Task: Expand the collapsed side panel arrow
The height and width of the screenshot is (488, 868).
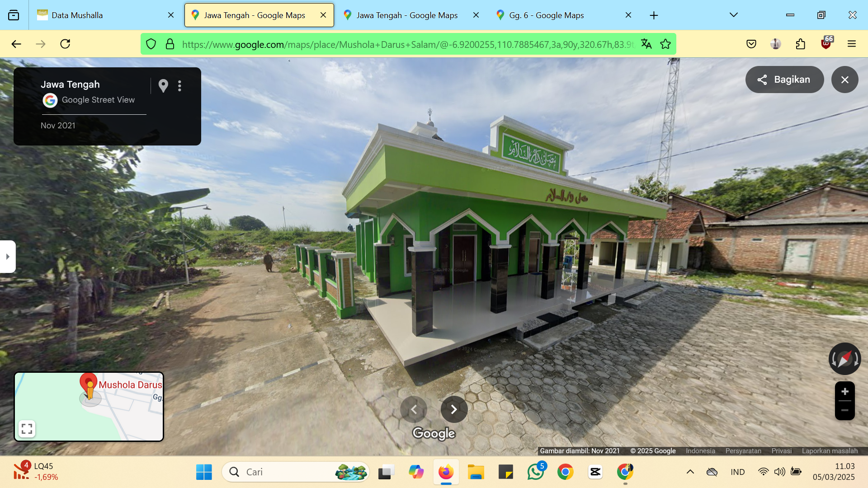Action: [x=8, y=257]
